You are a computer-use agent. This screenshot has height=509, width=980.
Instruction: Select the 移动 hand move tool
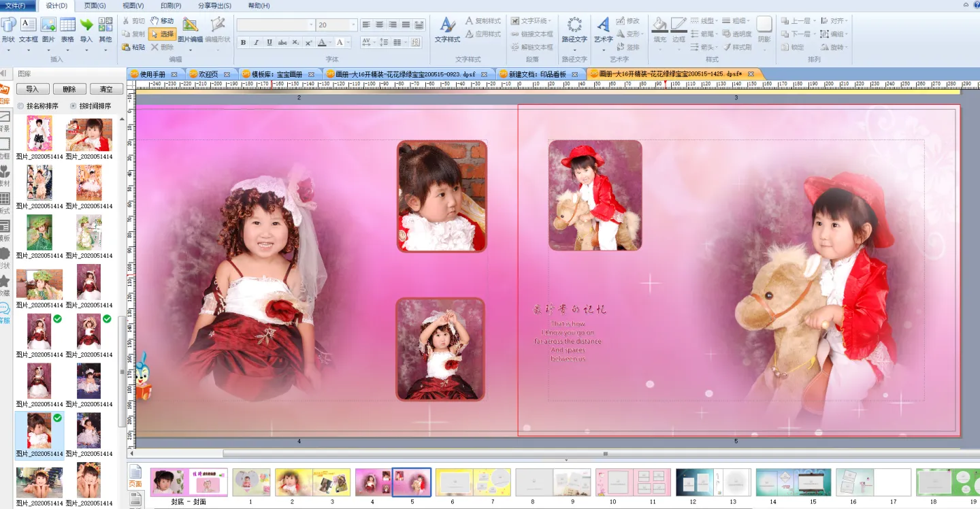tap(162, 21)
